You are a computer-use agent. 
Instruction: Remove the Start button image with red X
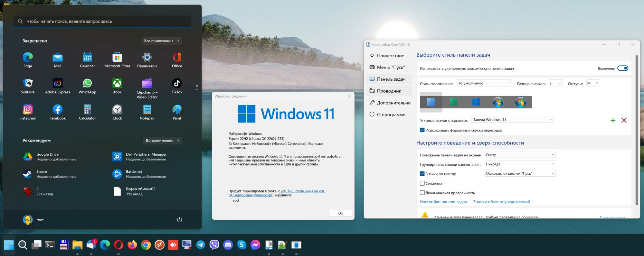[624, 120]
